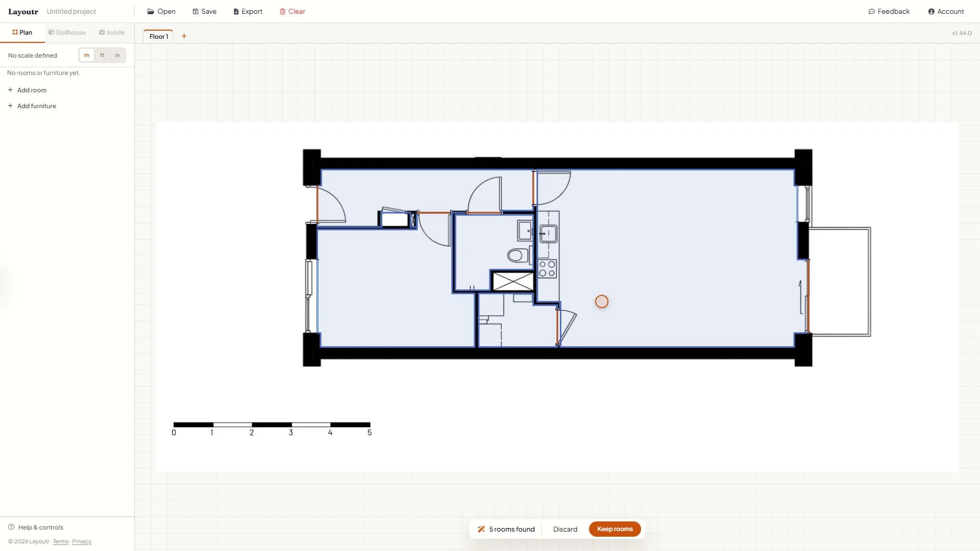Screen dimensions: 980x551
Task: Select feet unit toggle
Action: coord(102,55)
